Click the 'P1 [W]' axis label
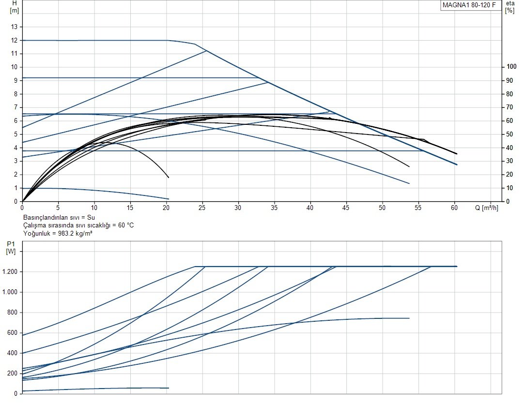This screenshot has height=420, width=527. point(11,248)
